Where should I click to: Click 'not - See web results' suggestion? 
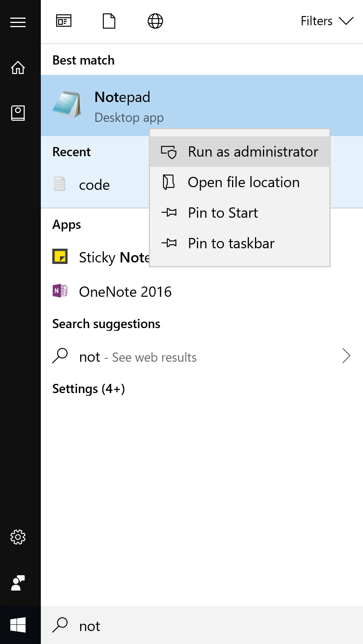coord(202,357)
